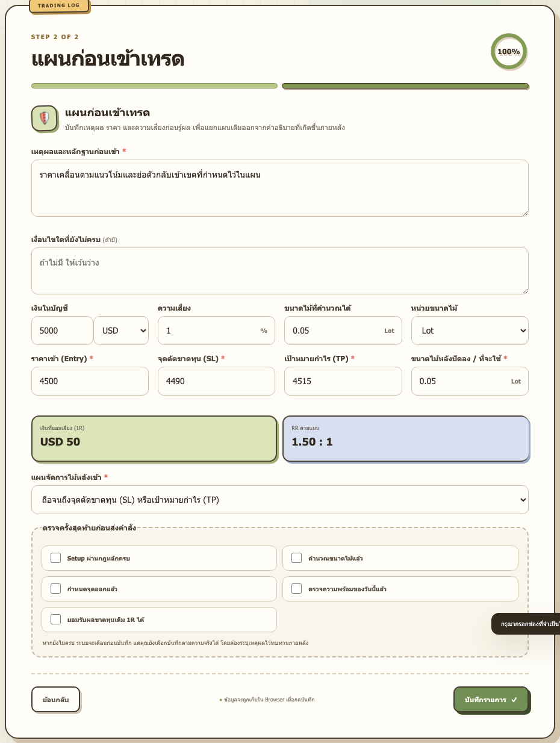560x743 pixels.
Task: Open the หน่วยขนาดไม้ Lot dropdown
Action: (470, 331)
